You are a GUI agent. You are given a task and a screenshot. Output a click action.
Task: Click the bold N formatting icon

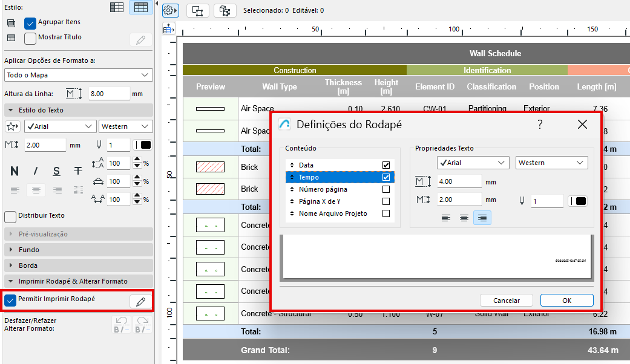(15, 171)
